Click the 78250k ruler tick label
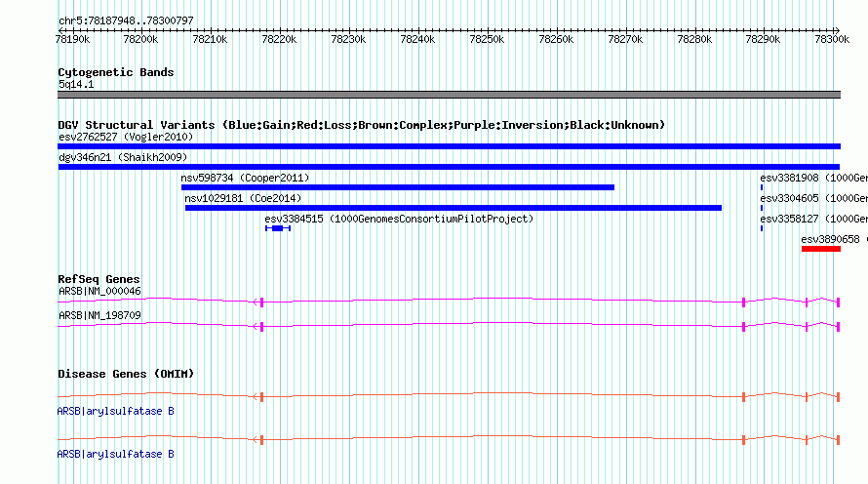The height and width of the screenshot is (484, 868). pyautogui.click(x=487, y=39)
